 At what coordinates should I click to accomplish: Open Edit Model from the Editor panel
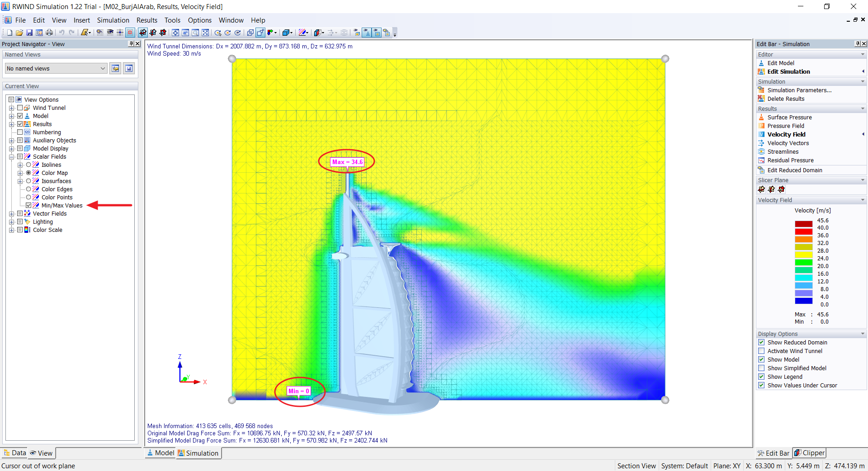(780, 63)
